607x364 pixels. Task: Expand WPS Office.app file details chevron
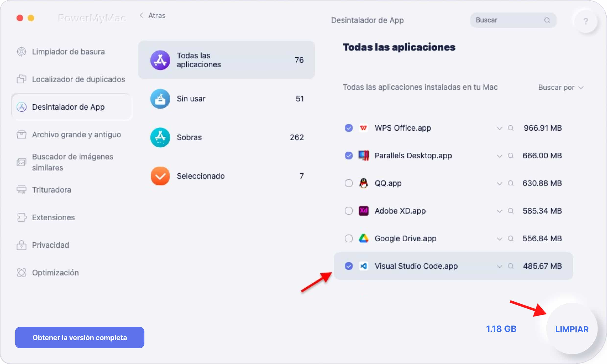[x=499, y=128]
